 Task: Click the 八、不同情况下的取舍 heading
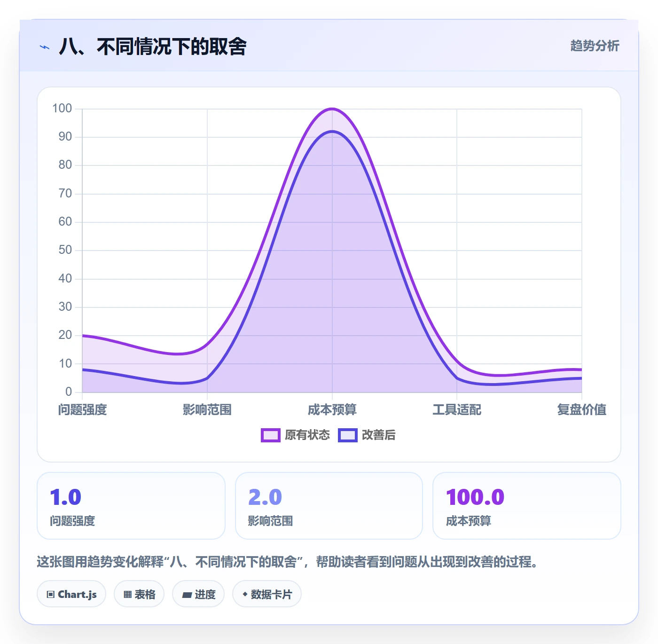(153, 47)
